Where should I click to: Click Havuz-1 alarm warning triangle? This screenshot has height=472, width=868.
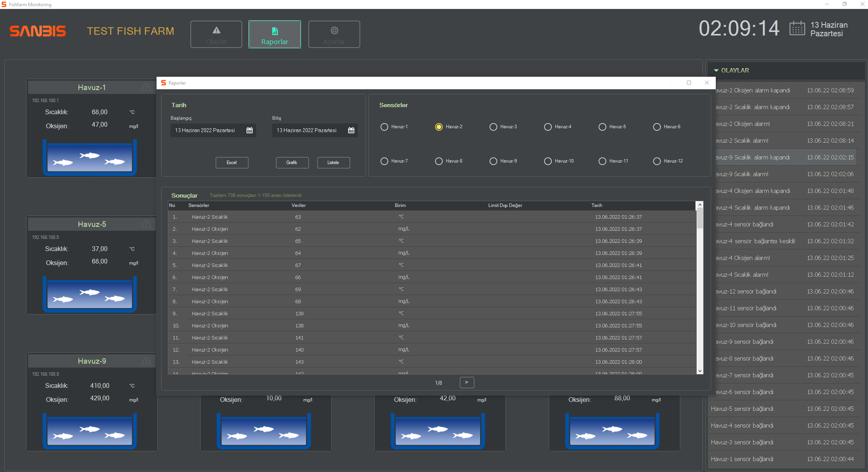[x=146, y=87]
